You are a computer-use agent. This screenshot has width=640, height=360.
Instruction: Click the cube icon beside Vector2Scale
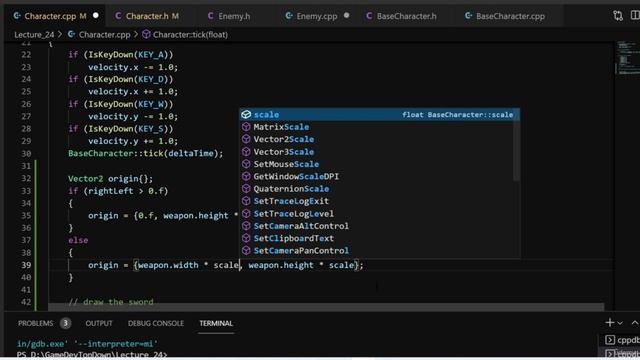pyautogui.click(x=246, y=139)
